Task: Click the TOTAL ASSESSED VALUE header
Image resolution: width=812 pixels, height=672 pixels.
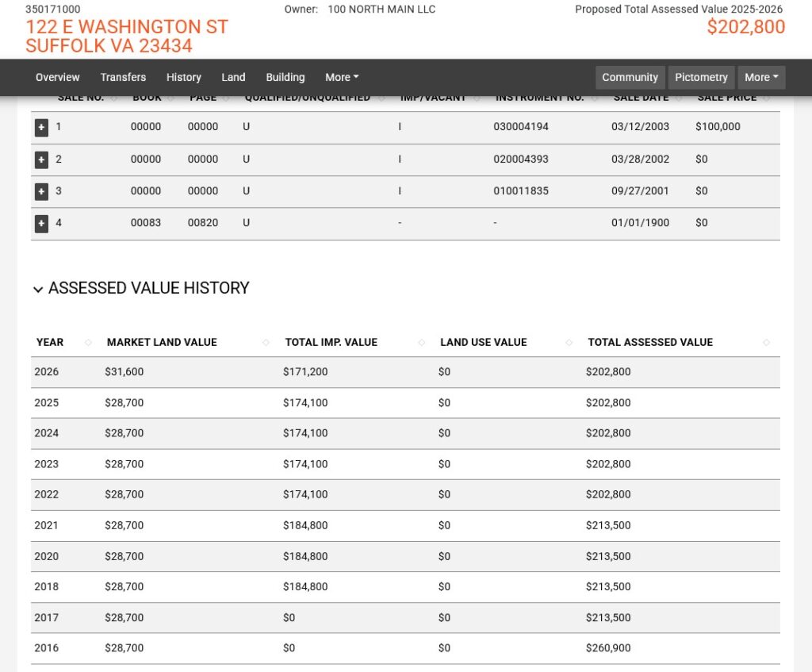Action: (650, 343)
